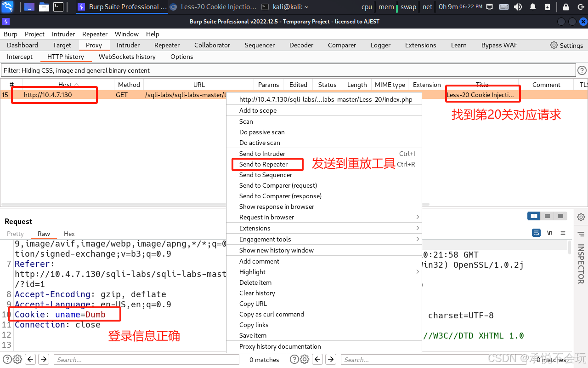This screenshot has height=368, width=588.
Task: Open the WebSockets history sub-tab
Action: [127, 57]
